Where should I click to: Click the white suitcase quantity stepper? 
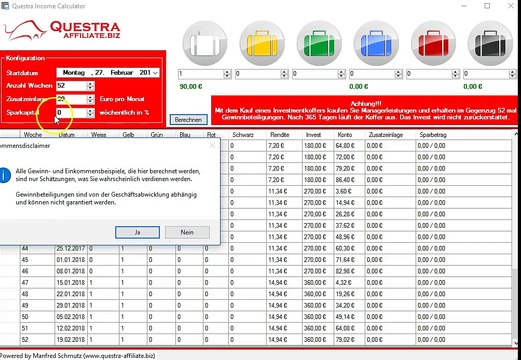point(227,74)
